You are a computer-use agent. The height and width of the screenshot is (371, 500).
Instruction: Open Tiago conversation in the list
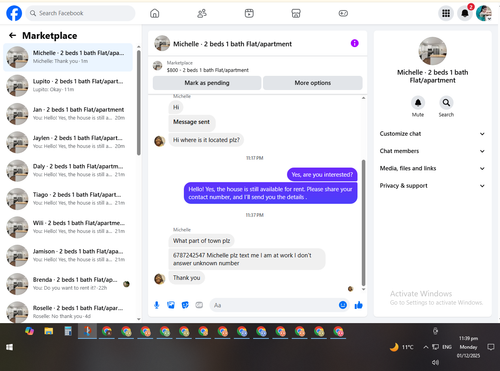(x=68, y=199)
